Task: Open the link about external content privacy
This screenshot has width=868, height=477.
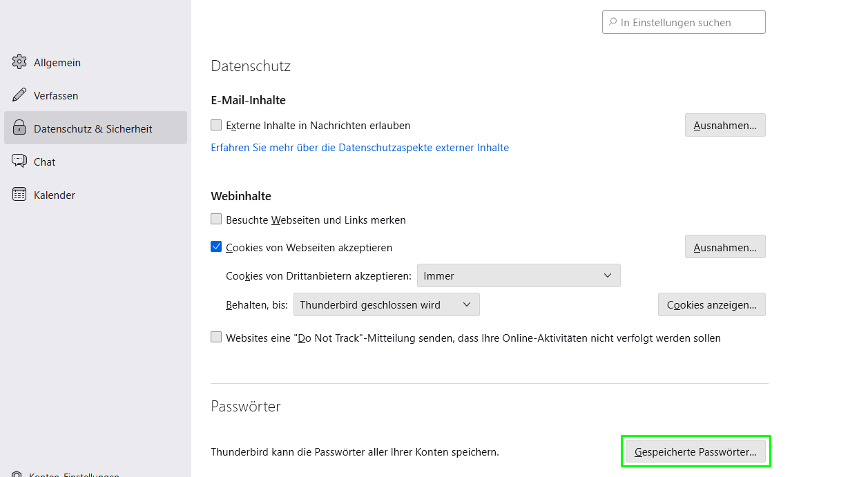Action: coord(360,148)
